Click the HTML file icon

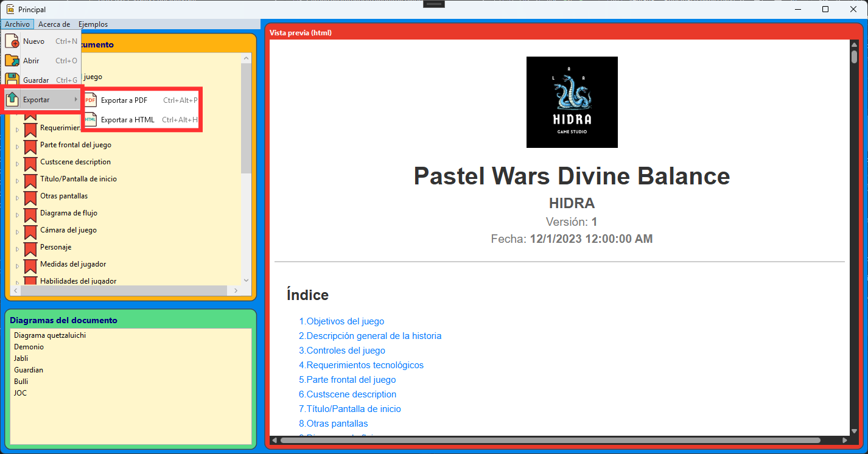pos(91,120)
